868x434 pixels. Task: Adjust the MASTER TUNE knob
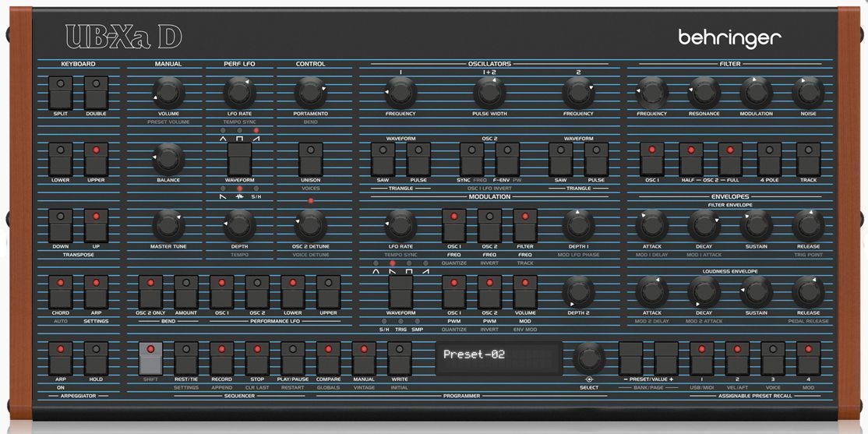coord(168,225)
